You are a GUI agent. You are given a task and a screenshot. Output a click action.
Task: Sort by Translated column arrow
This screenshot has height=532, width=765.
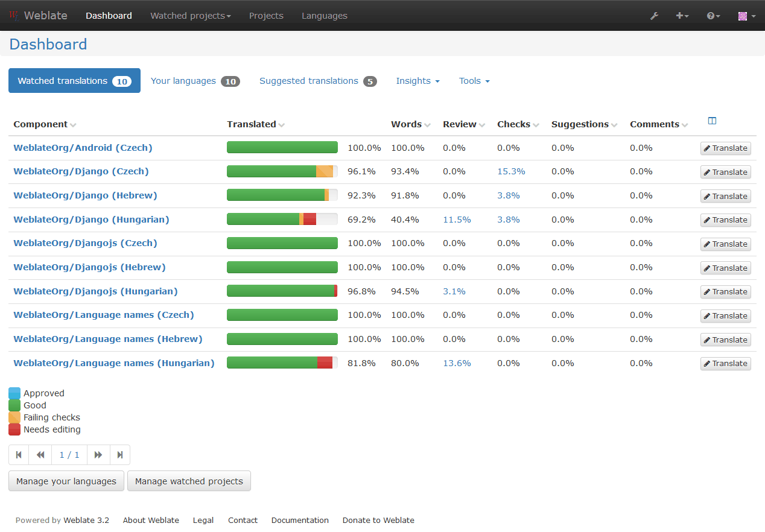[x=282, y=125]
